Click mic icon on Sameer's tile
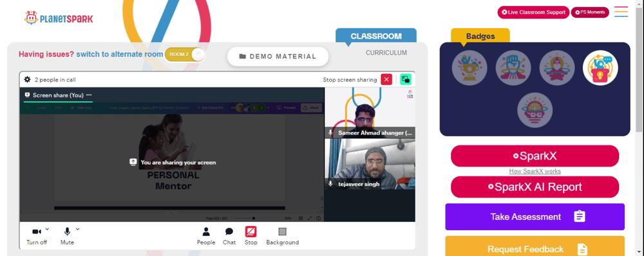This screenshot has width=644, height=256. [330, 133]
